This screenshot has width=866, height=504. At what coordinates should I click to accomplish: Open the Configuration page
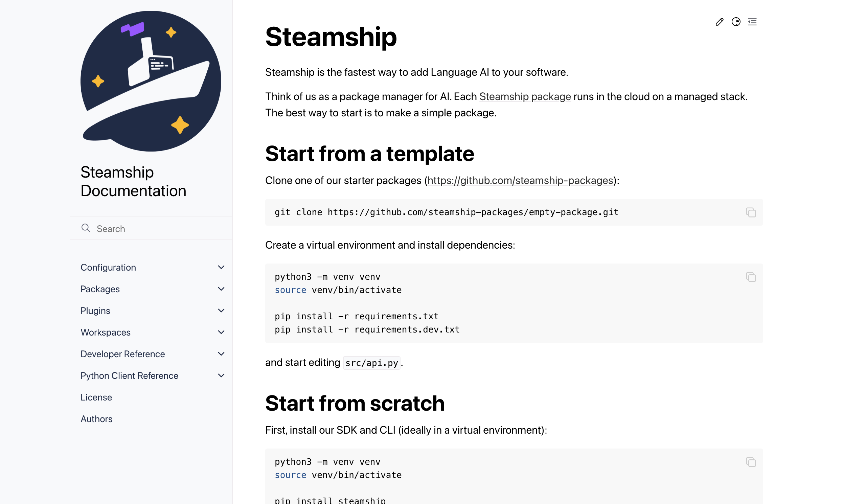[108, 267]
